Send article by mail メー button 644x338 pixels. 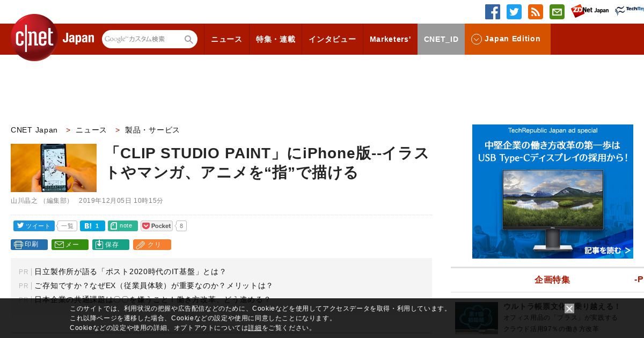pos(70,245)
